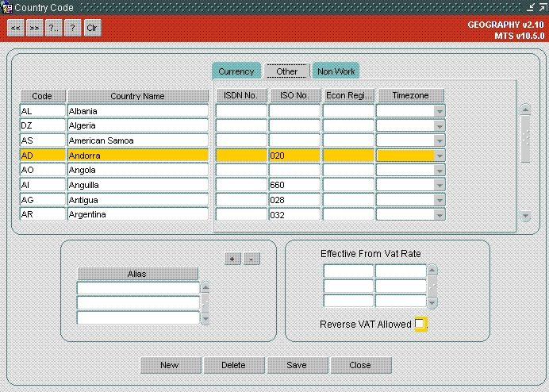Click the Country Code window title icon
This screenshot has height=392, width=549.
(x=6, y=7)
